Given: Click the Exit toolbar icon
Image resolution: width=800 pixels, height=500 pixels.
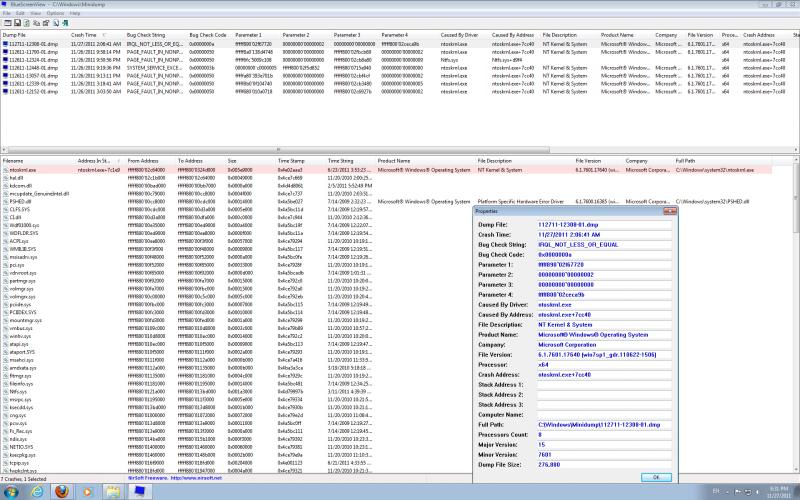Looking at the screenshot, I should coord(65,23).
